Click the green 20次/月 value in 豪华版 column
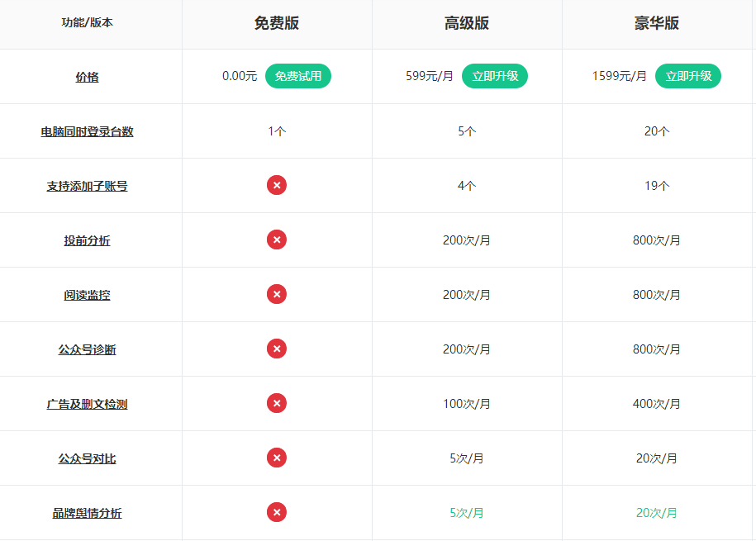 coord(656,513)
